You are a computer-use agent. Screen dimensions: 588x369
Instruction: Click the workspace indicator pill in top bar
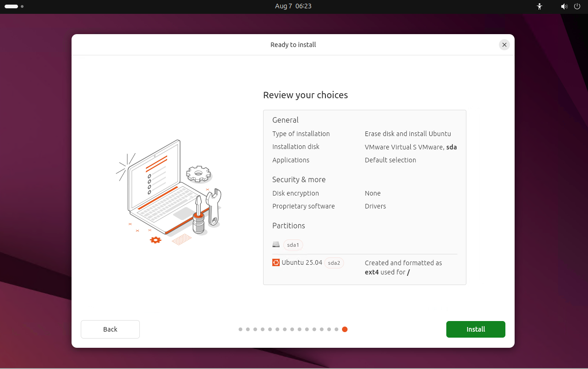click(x=11, y=6)
